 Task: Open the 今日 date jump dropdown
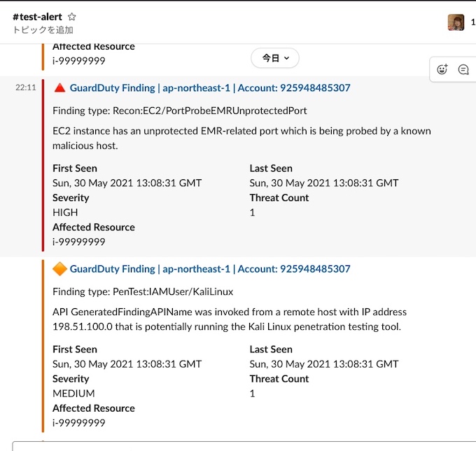coord(275,58)
